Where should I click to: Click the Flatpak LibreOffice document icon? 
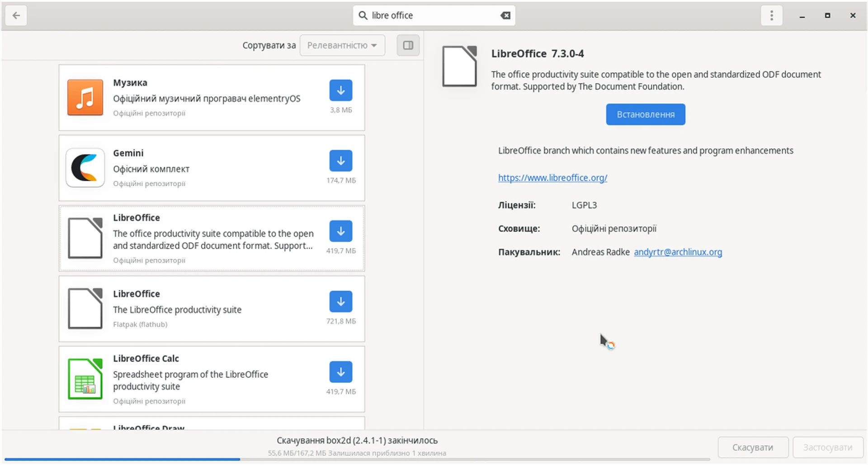85,309
